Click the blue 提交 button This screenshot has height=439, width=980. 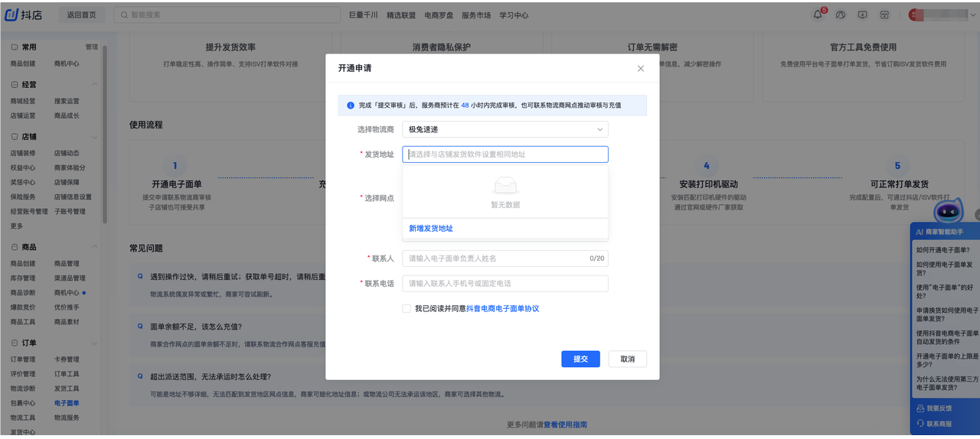tap(581, 359)
